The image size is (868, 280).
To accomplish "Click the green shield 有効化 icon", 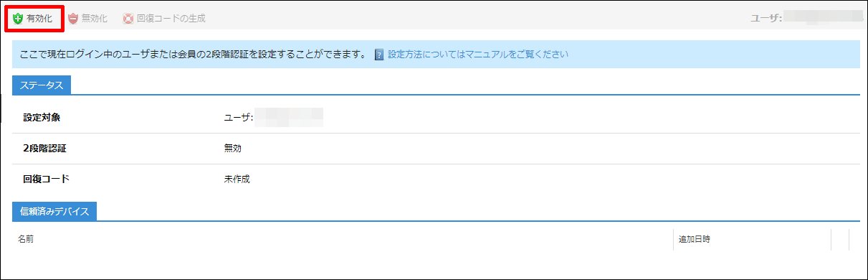I will pyautogui.click(x=18, y=19).
